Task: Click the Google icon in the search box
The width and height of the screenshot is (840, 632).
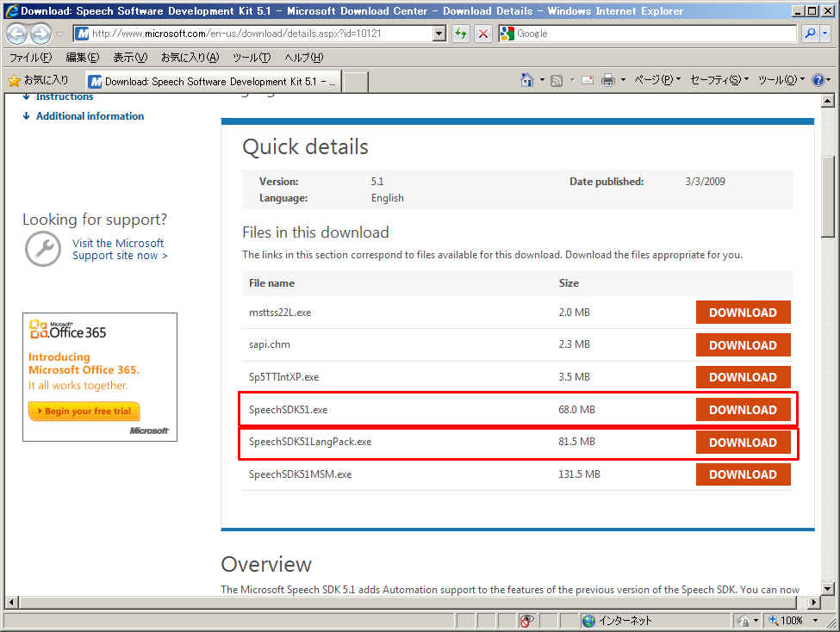Action: (507, 34)
